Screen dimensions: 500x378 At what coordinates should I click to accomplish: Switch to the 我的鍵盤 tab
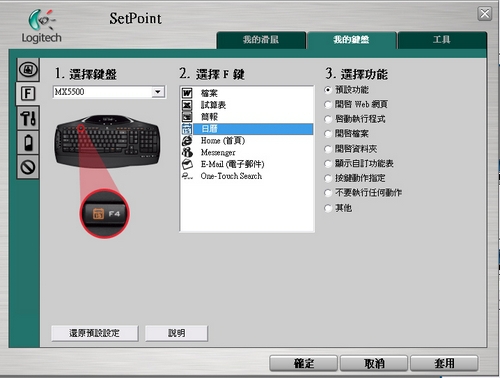352,40
